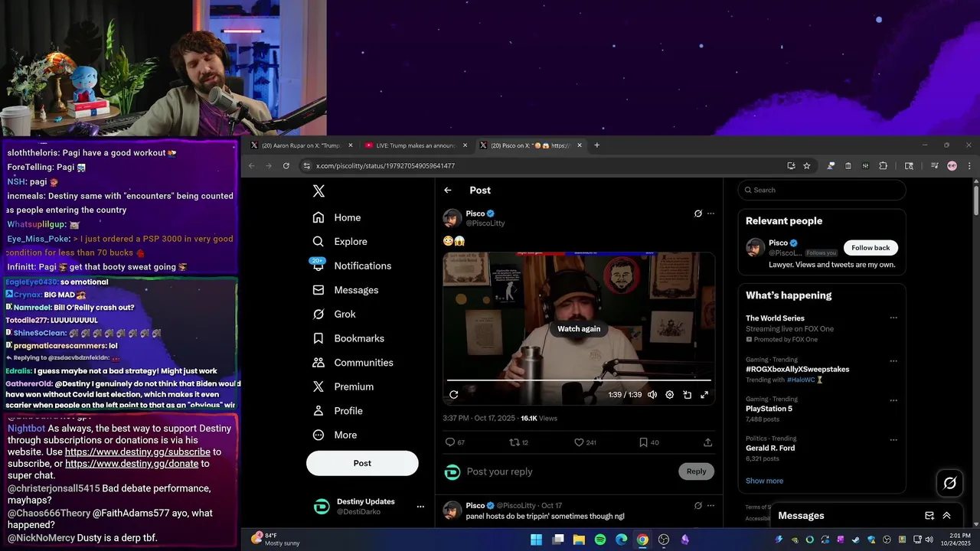Open Grok from the sidebar
This screenshot has height=551, width=980.
(334, 314)
